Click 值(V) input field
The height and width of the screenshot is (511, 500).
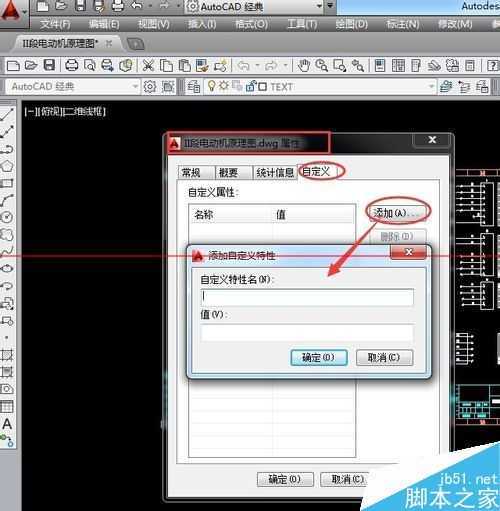pos(307,333)
